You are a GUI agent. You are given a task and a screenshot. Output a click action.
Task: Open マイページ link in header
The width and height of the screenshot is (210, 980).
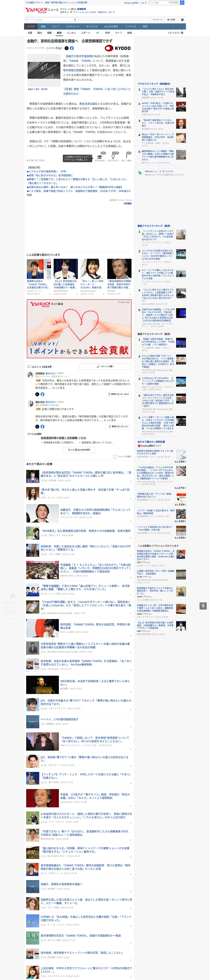click(x=157, y=20)
